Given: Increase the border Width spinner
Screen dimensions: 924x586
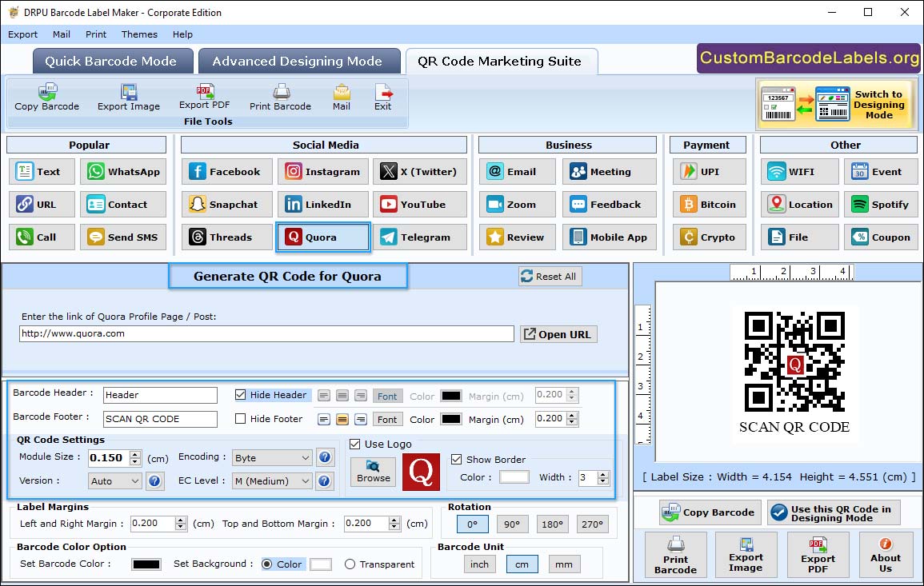Looking at the screenshot, I should pyautogui.click(x=603, y=474).
